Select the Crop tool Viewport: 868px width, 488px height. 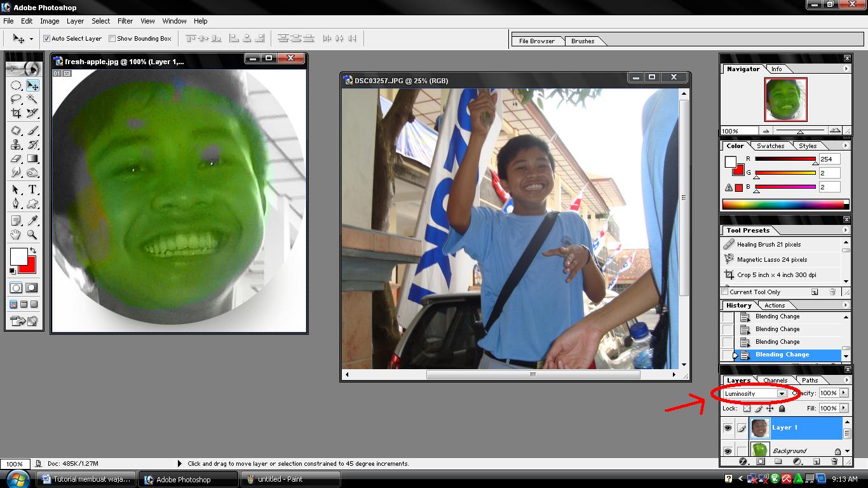(x=16, y=113)
